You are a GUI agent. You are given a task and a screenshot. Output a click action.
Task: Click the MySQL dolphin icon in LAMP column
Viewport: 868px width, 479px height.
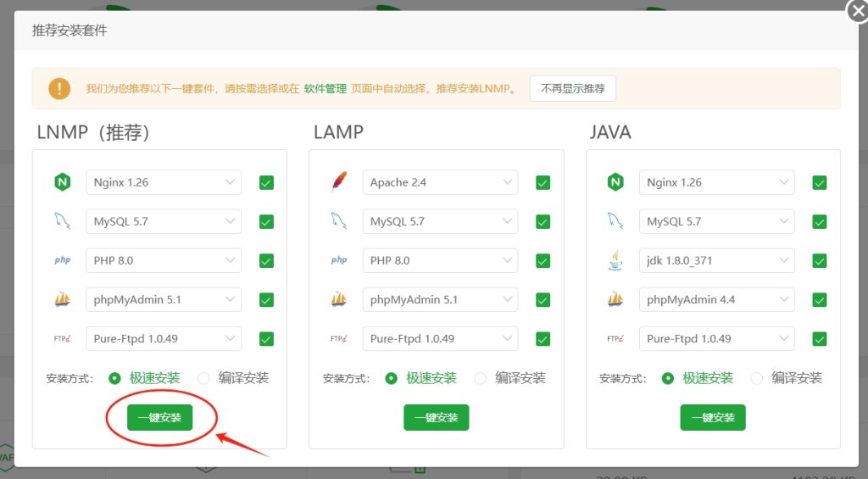[x=339, y=221]
